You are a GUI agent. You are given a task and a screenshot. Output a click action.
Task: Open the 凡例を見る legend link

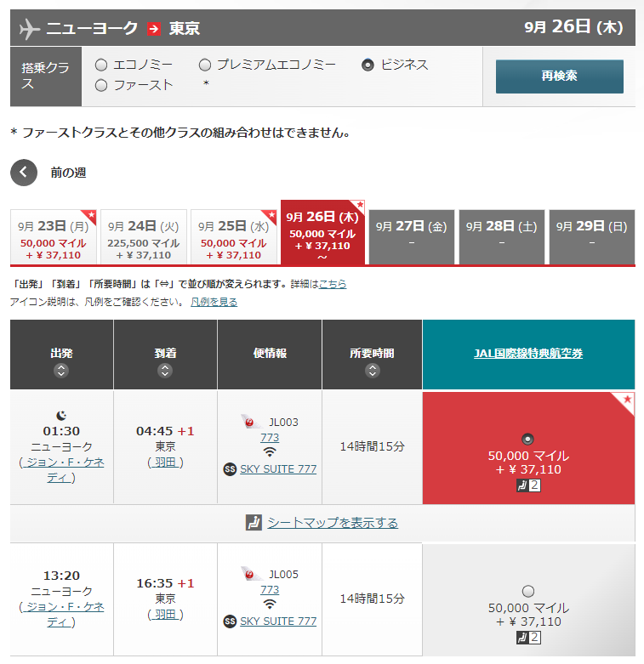coord(214,302)
